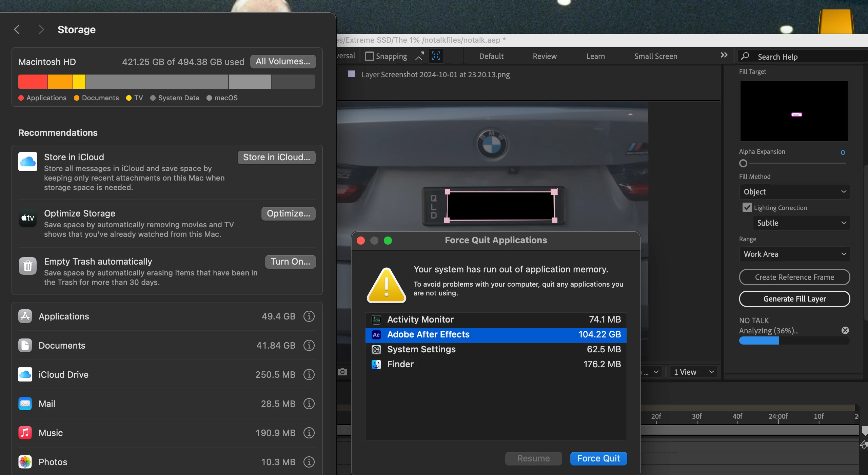Click the snap collapsed outlines icon beside Snapping

419,56
